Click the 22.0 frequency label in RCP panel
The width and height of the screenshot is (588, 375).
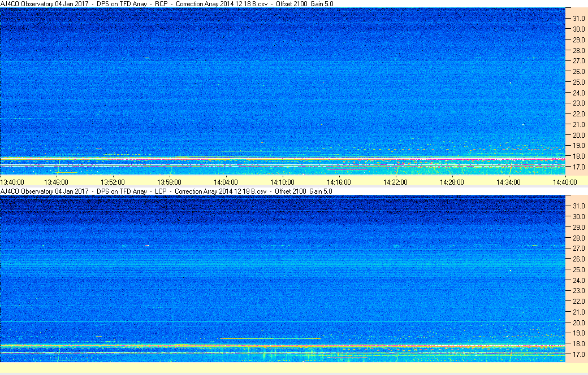(578, 114)
